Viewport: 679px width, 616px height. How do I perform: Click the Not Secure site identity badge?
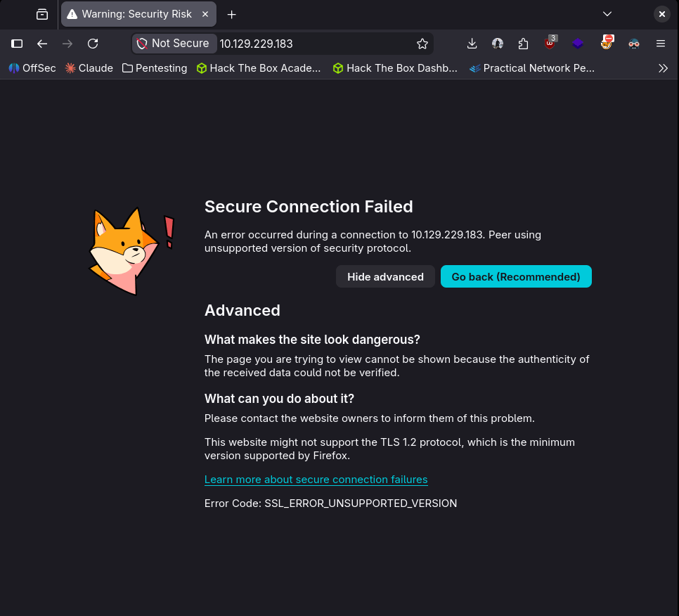click(x=173, y=44)
